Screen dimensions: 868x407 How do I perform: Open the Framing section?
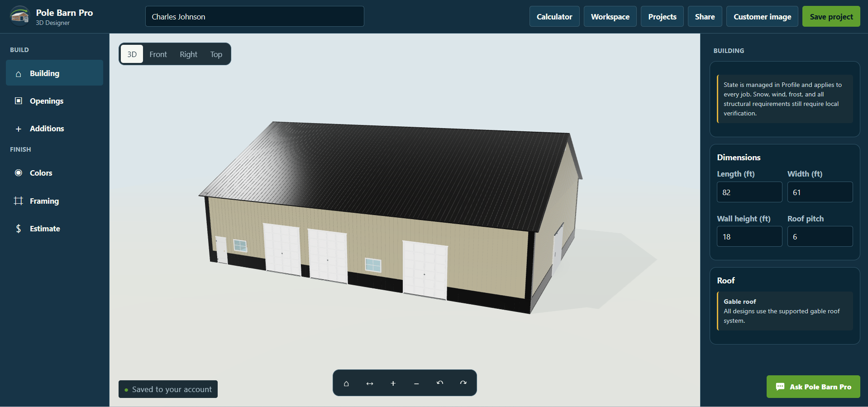(x=54, y=201)
